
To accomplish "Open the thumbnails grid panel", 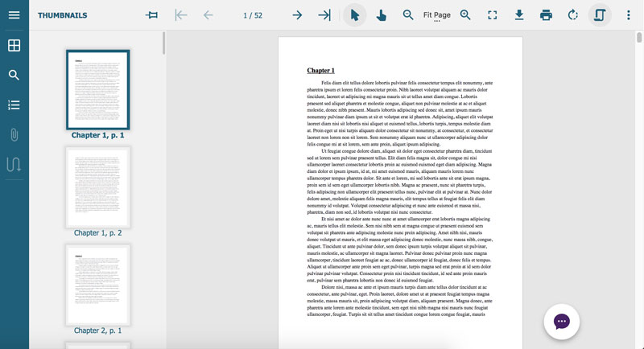I will point(14,45).
